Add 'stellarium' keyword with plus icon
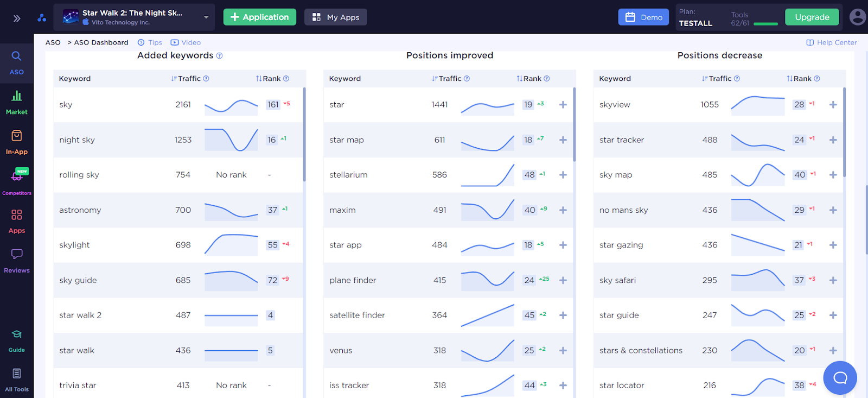Image resolution: width=868 pixels, height=398 pixels. click(x=563, y=175)
